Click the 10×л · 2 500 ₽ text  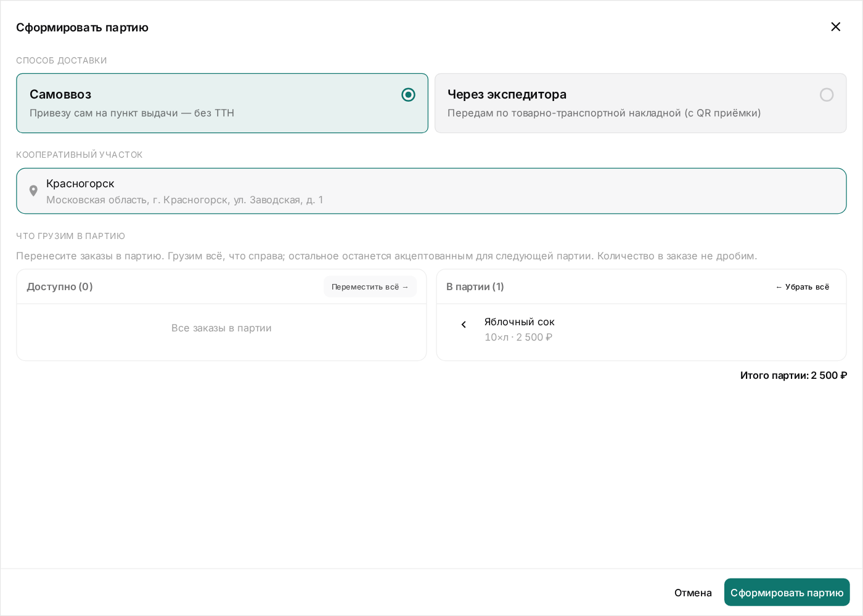pos(518,337)
